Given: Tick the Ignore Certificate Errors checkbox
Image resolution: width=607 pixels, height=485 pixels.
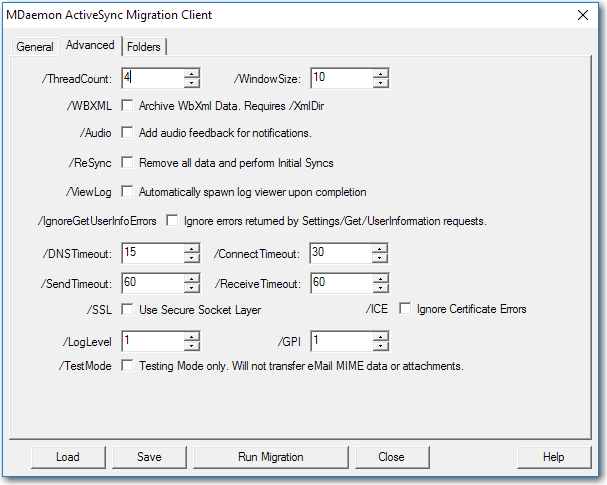Looking at the screenshot, I should click(406, 309).
